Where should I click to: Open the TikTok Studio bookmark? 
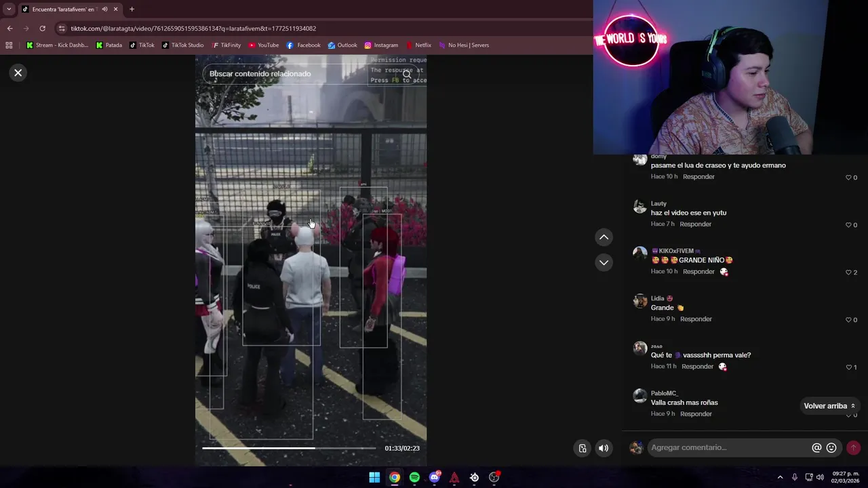pos(182,45)
